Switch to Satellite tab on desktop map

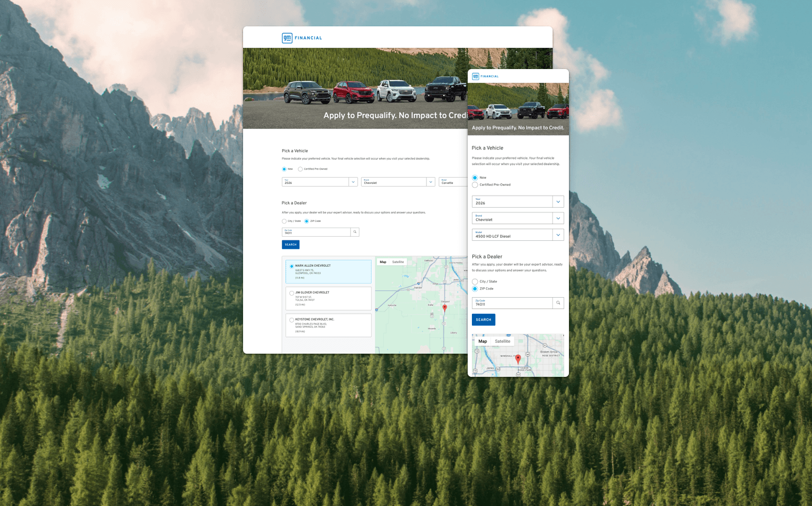[398, 262]
